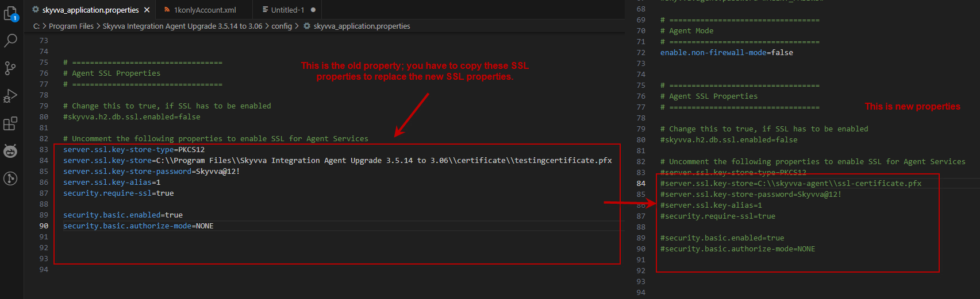
Task: Open the Source Control view
Action: pyautogui.click(x=10, y=68)
